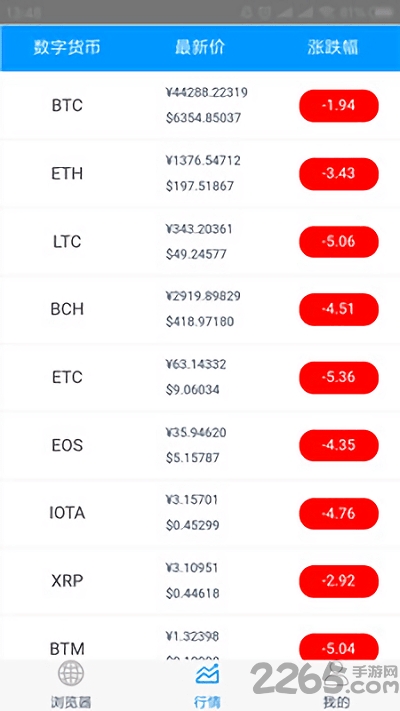Tap the IOTA -4.76 change badge
The width and height of the screenshot is (400, 711).
pyautogui.click(x=338, y=513)
